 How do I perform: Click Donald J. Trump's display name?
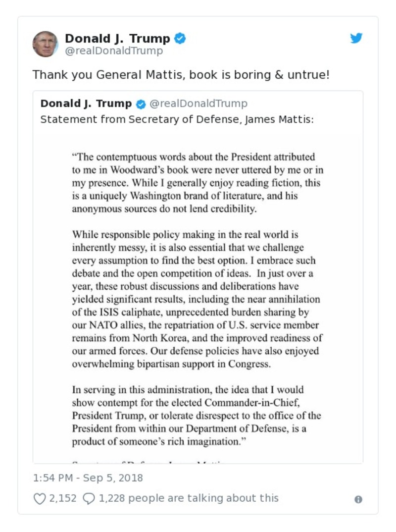tap(118, 38)
